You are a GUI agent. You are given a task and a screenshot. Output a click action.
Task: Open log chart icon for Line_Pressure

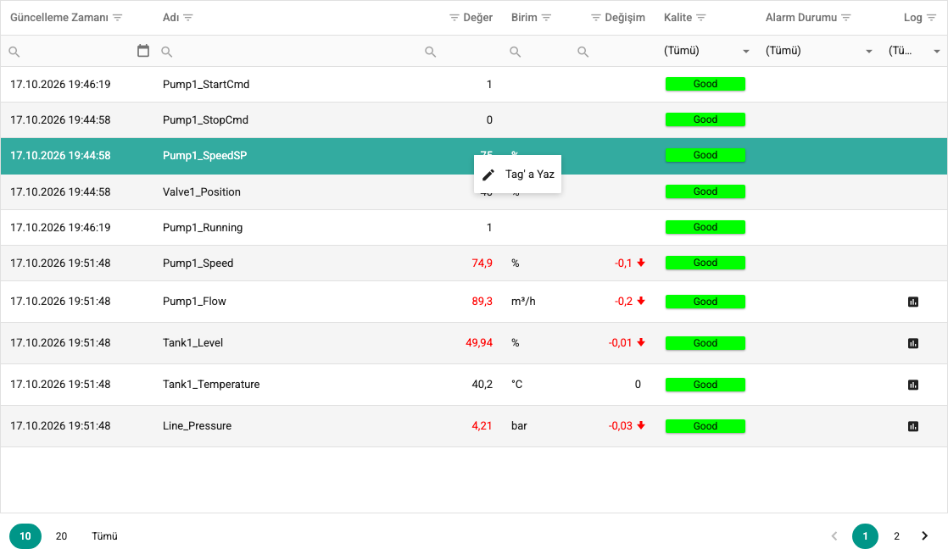click(x=913, y=426)
